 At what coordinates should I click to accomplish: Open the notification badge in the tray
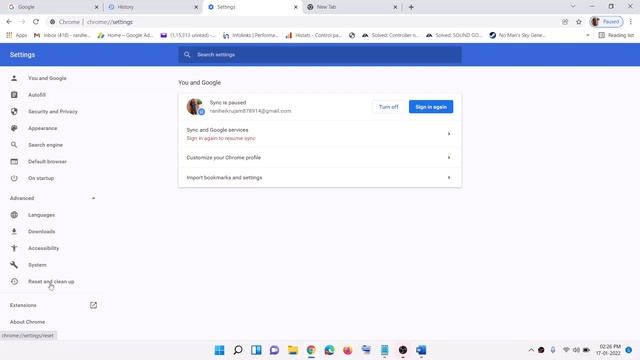[629, 350]
